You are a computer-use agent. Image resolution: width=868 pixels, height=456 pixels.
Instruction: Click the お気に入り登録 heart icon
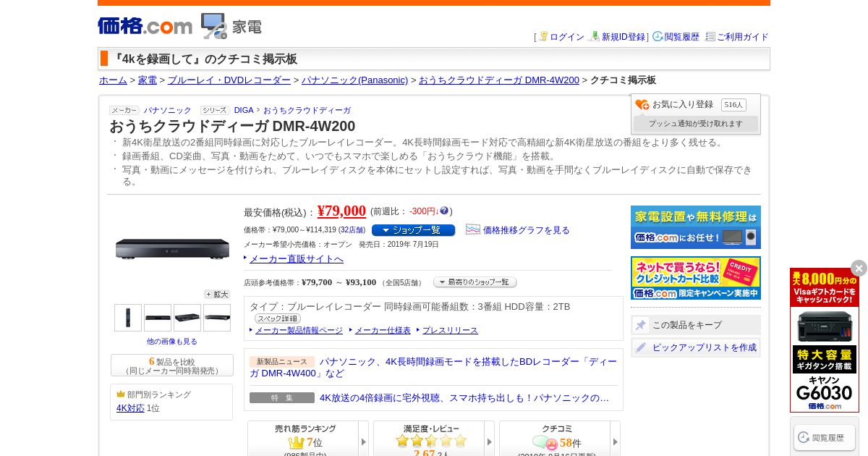coord(642,105)
